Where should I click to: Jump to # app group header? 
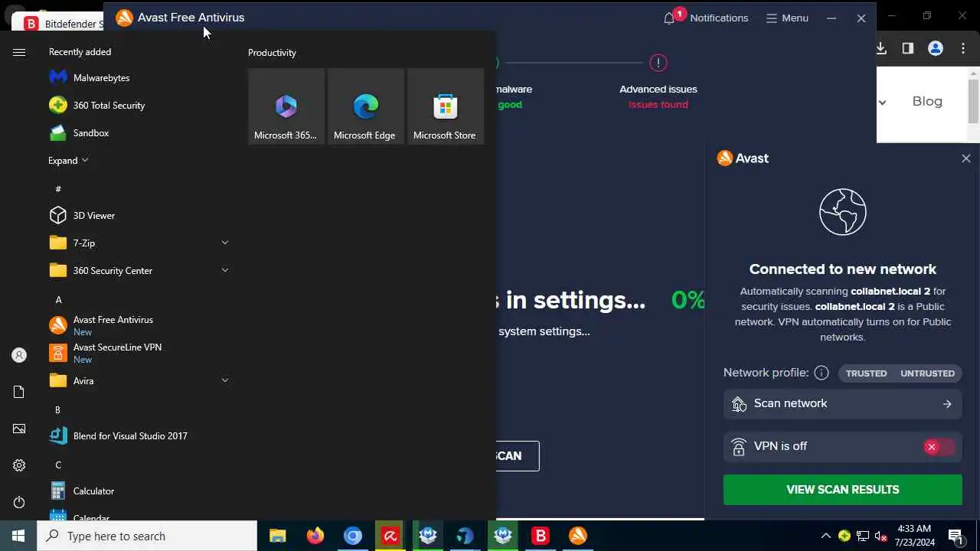click(x=58, y=188)
